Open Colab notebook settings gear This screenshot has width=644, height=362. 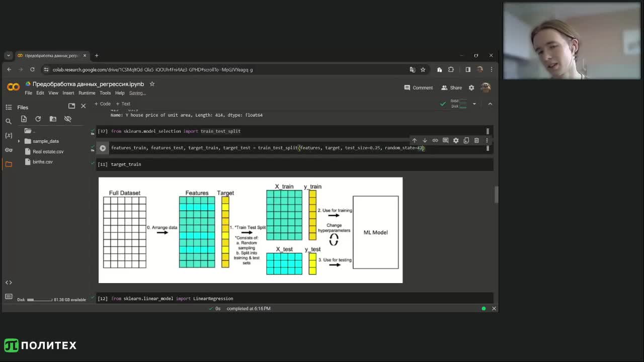pos(471,87)
